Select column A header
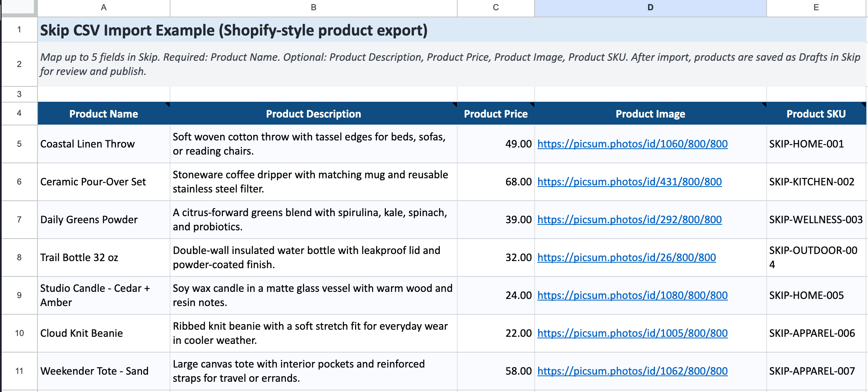Image resolution: width=868 pixels, height=392 pixels. pyautogui.click(x=103, y=7)
